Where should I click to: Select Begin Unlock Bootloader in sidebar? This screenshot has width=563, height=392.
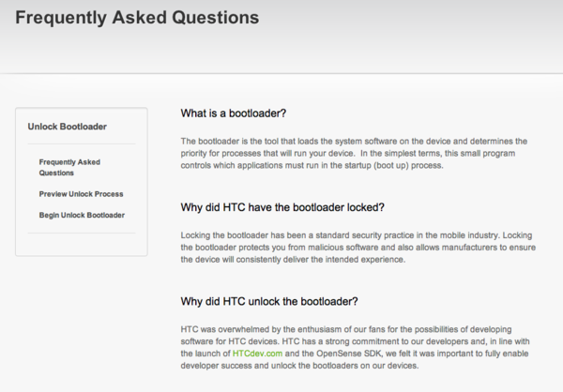[x=82, y=216]
